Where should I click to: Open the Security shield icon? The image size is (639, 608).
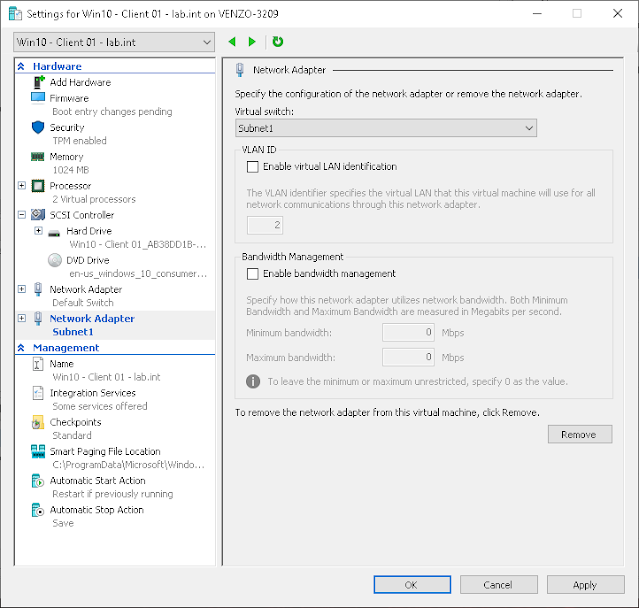click(x=38, y=128)
